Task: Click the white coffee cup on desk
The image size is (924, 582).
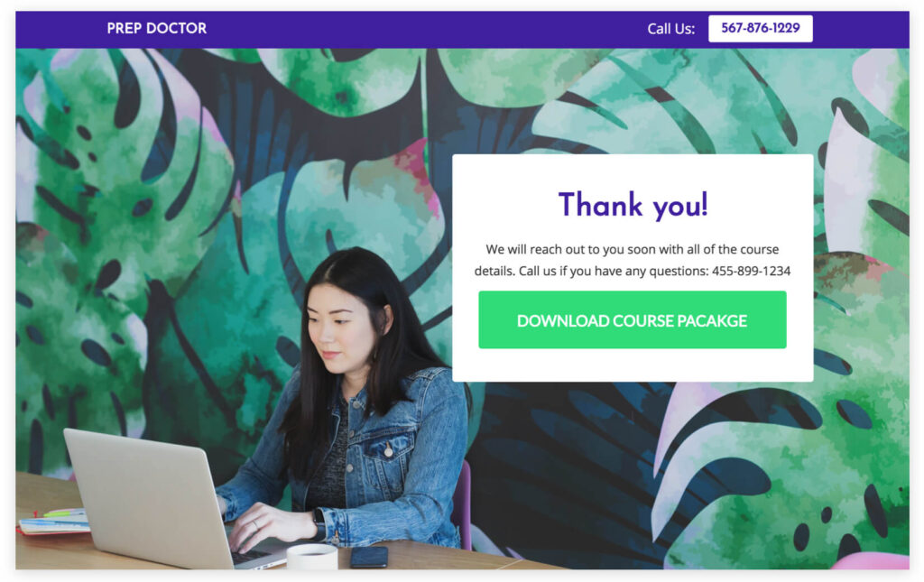Action: pos(311,557)
